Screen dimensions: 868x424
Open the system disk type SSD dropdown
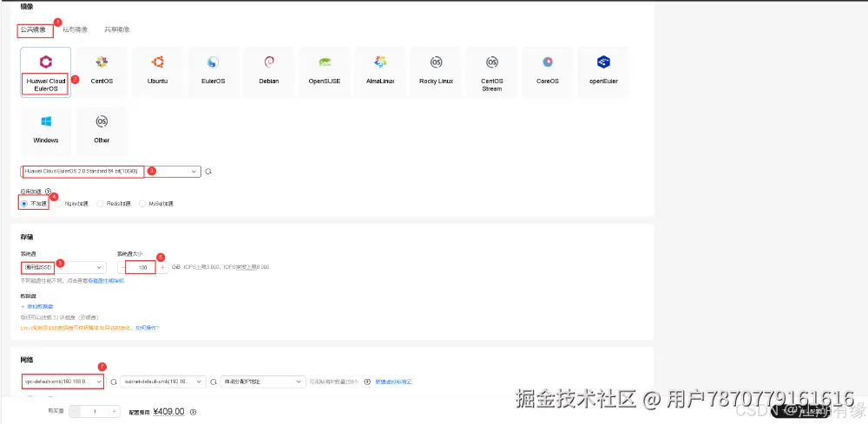(x=63, y=268)
